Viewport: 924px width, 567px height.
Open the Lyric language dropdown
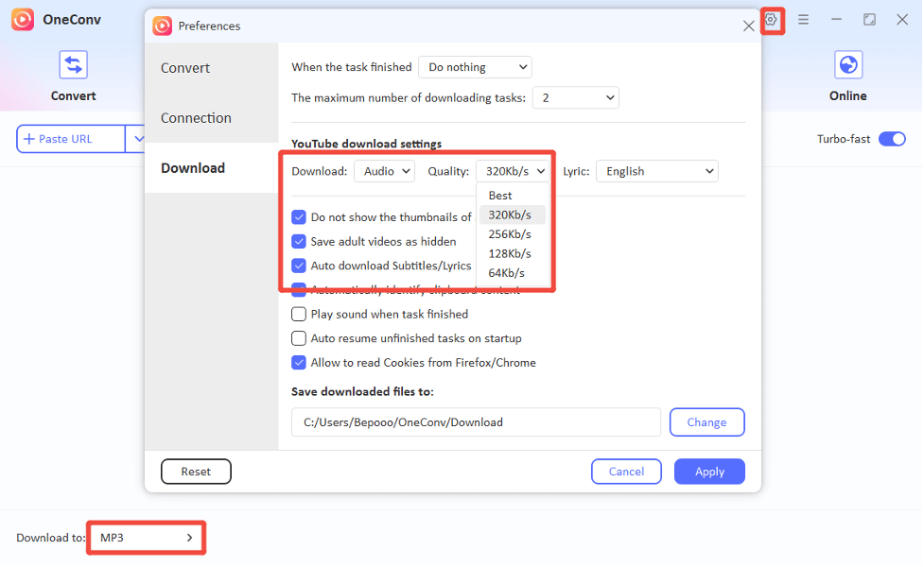point(656,171)
